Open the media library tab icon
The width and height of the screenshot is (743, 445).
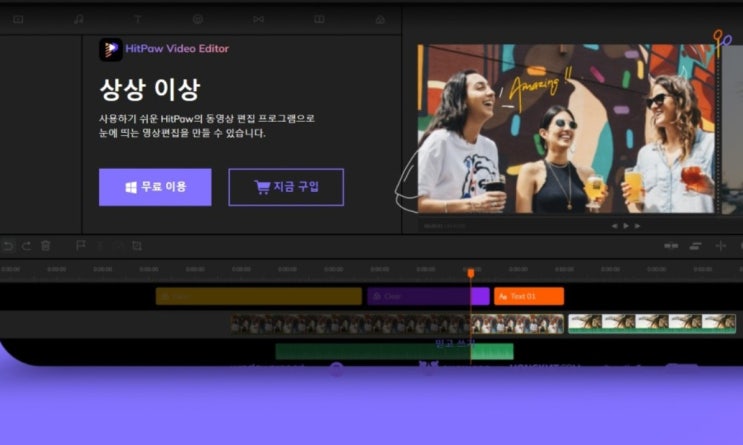pyautogui.click(x=18, y=19)
